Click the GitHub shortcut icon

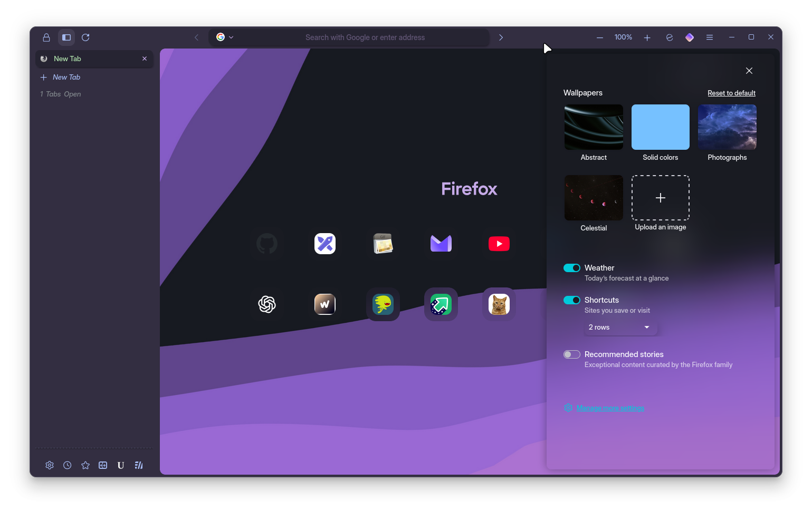pos(267,244)
